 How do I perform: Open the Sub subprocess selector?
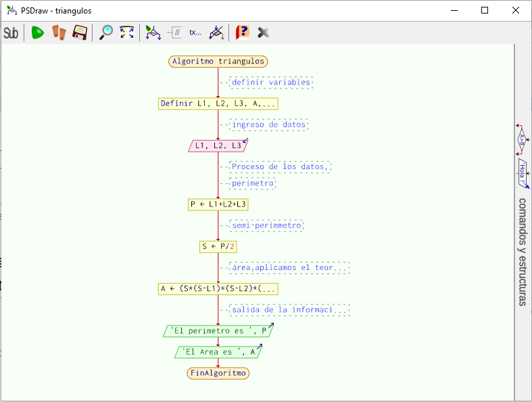tap(11, 33)
